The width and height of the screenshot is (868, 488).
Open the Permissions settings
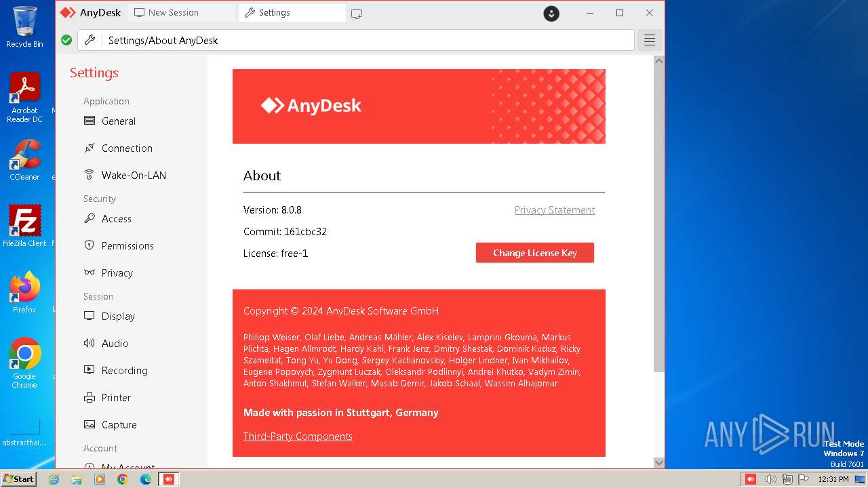[x=118, y=246]
